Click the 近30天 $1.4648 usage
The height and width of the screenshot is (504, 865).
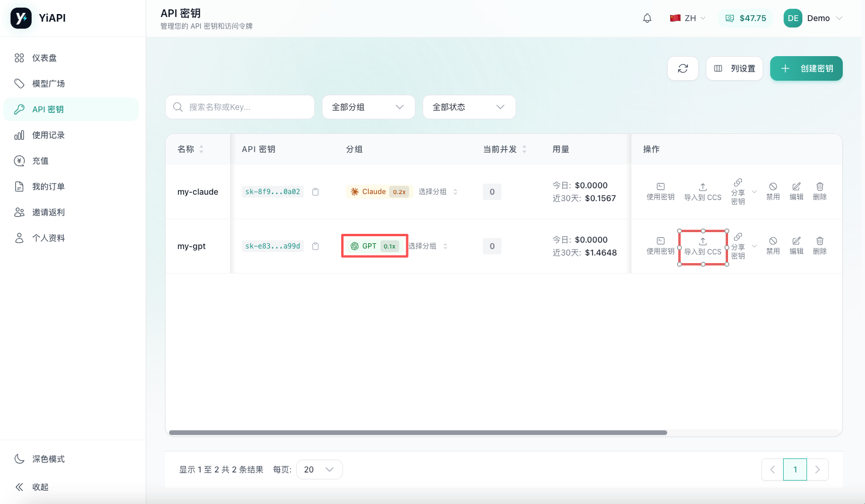coord(585,253)
